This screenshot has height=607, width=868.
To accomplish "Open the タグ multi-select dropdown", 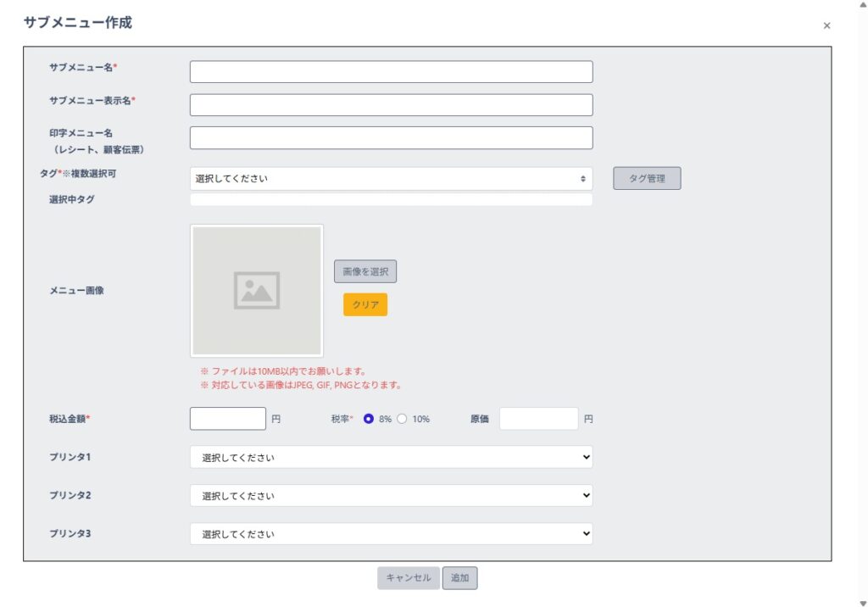I will pos(391,179).
